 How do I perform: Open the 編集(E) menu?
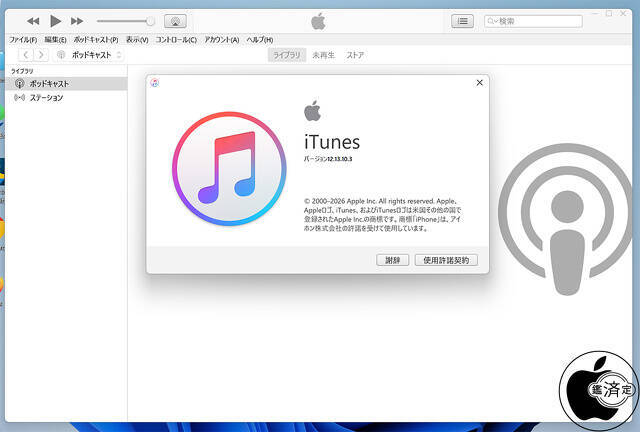(x=55, y=39)
